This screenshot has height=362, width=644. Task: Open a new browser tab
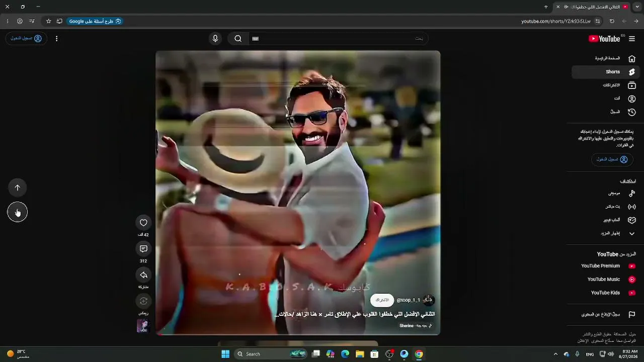point(546,7)
